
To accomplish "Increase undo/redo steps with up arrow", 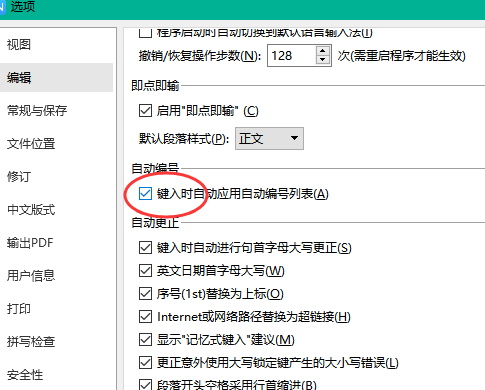I will point(322,51).
